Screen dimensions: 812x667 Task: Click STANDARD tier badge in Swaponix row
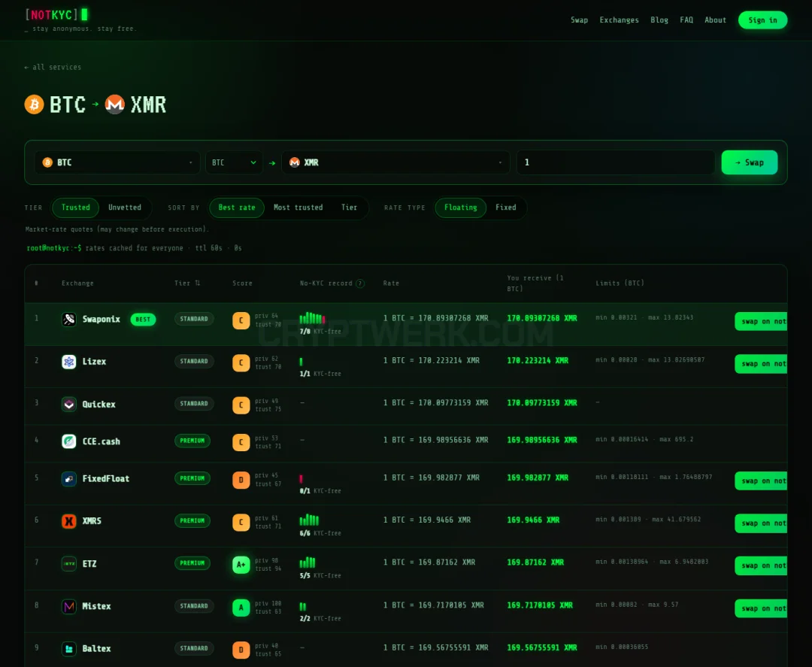194,319
